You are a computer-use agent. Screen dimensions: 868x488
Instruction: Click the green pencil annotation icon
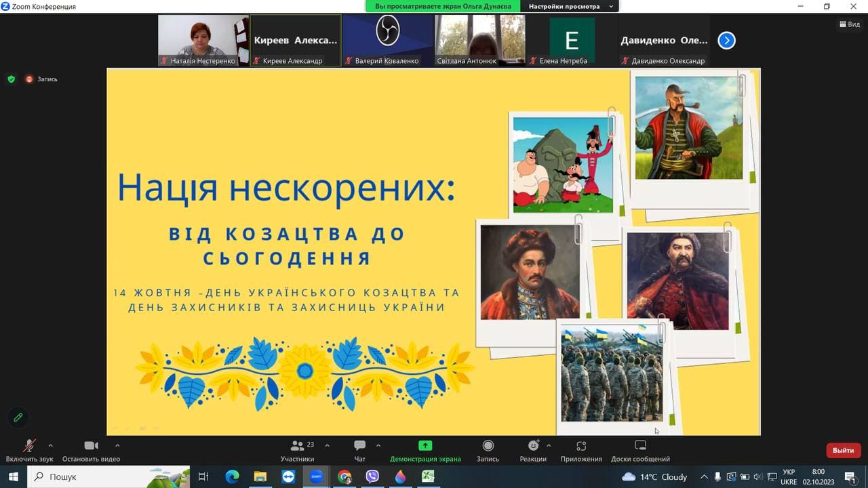click(18, 418)
